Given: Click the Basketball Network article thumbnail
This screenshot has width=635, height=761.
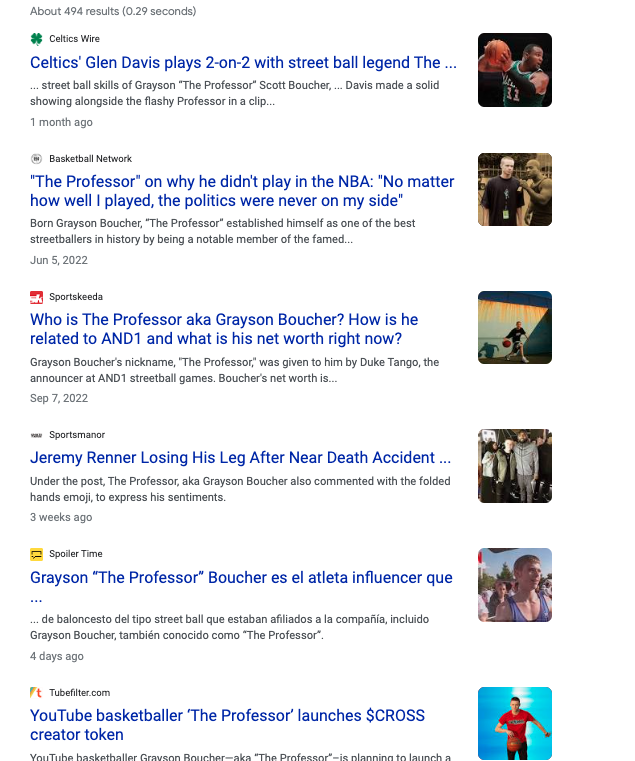Looking at the screenshot, I should [x=515, y=189].
